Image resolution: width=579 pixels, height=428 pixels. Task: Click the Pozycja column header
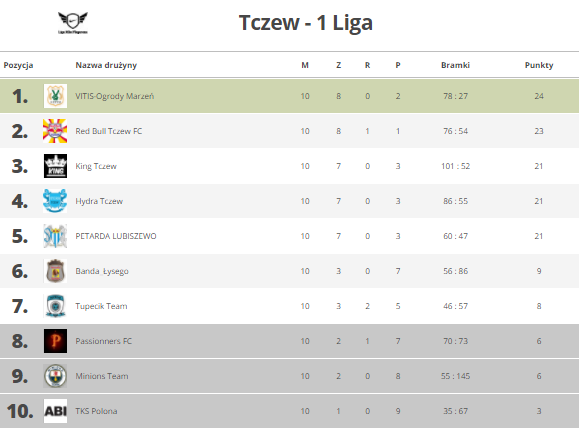pyautogui.click(x=18, y=65)
